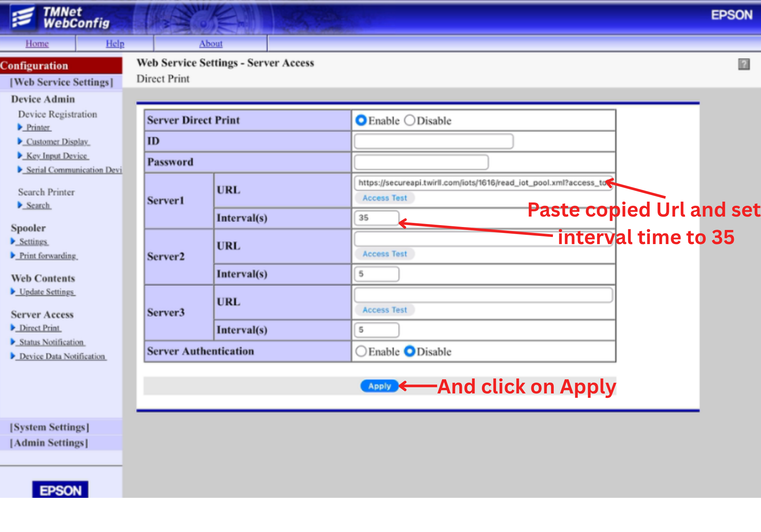
Task: Open the Device Data Notification link
Action: tap(62, 356)
